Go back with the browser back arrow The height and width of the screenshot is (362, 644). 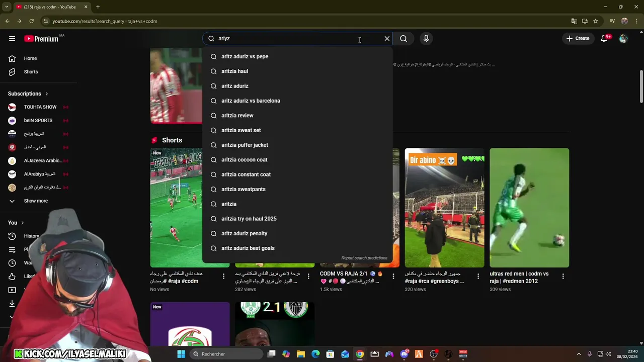click(7, 21)
